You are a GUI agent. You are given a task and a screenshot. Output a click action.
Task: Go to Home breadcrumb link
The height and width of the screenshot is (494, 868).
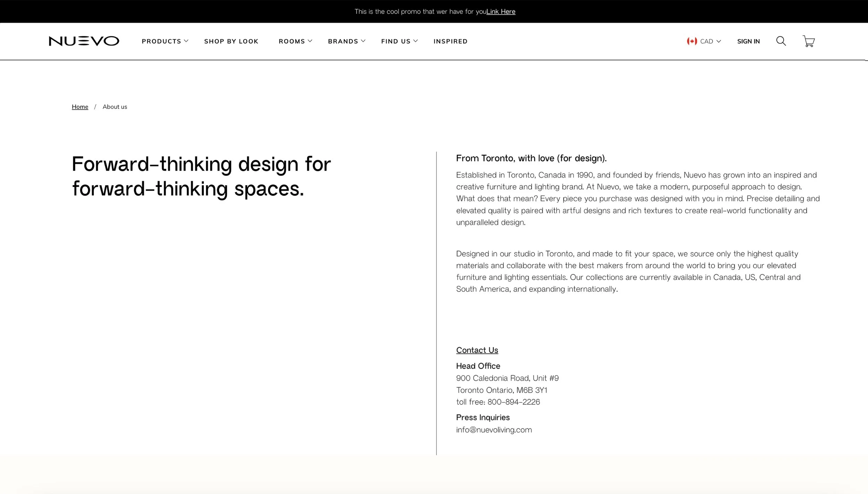tap(80, 107)
